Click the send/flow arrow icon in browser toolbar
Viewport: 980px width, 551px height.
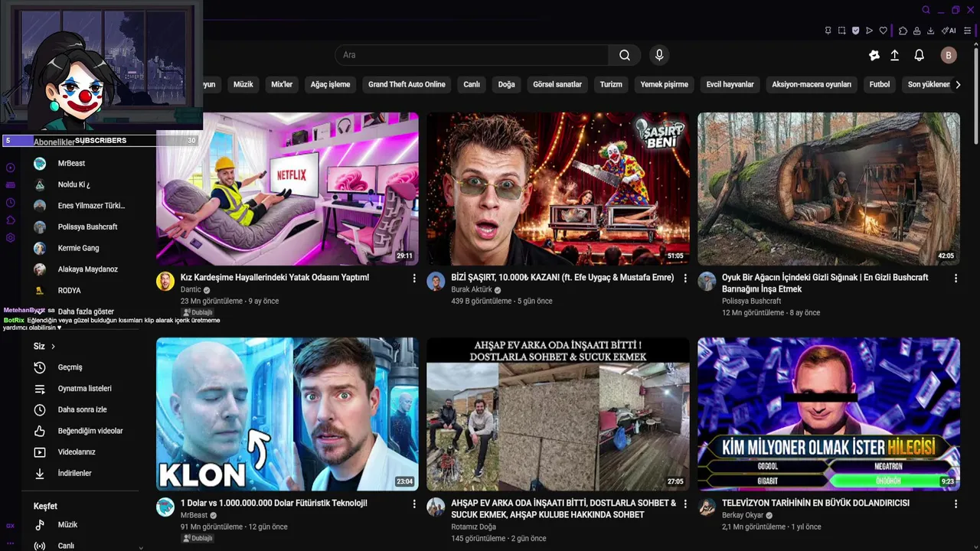point(869,31)
